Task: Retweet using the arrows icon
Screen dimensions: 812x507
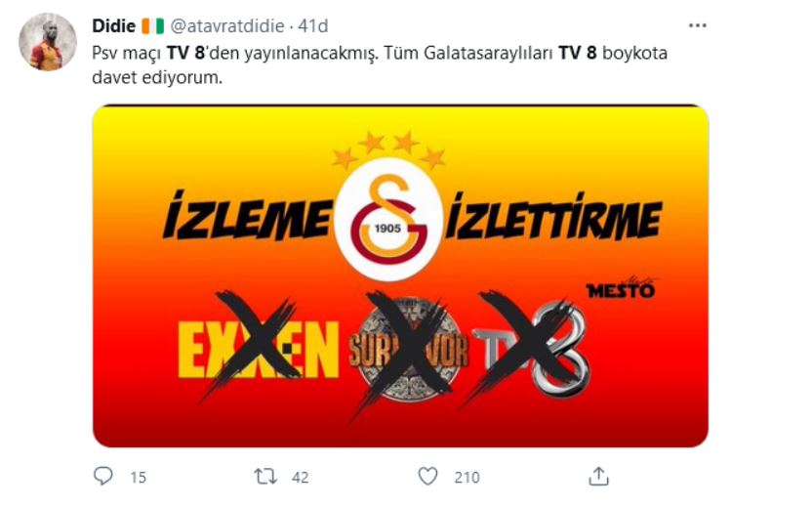Action: pyautogui.click(x=265, y=477)
